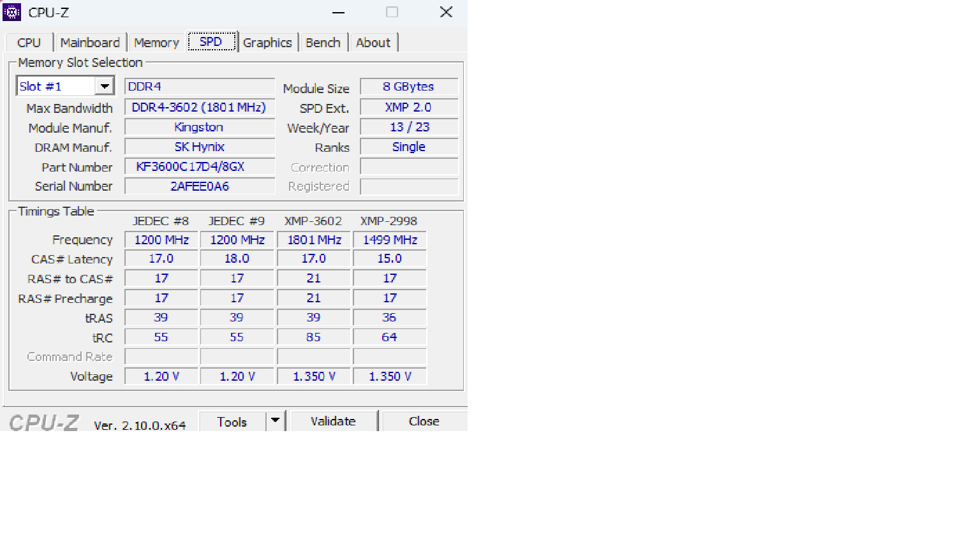Go to the Bench tab
Image resolution: width=980 pixels, height=551 pixels.
click(323, 43)
